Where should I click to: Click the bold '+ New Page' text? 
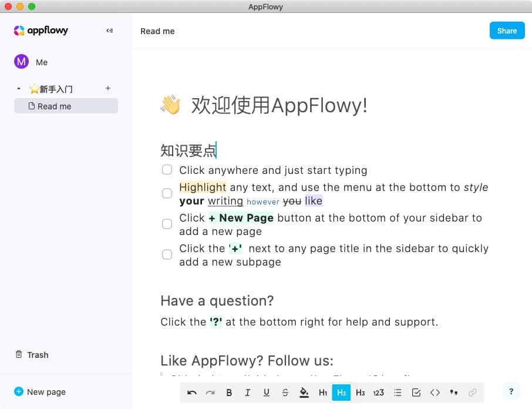pos(241,218)
